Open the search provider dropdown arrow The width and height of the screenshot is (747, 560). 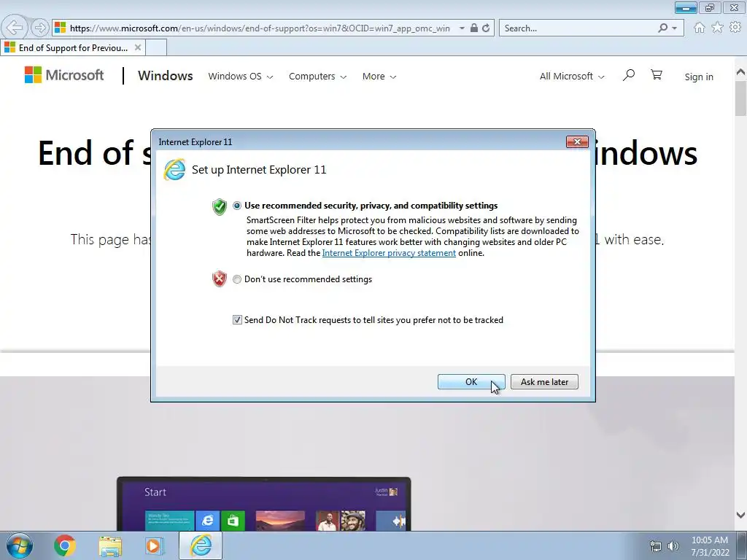click(674, 28)
